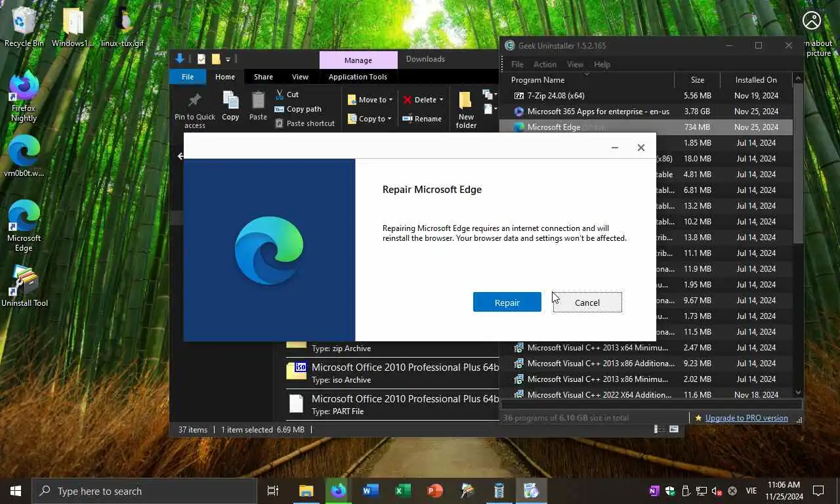Image resolution: width=840 pixels, height=504 pixels.
Task: Select Microsoft Edge row in Geek Uninstaller
Action: (x=646, y=127)
